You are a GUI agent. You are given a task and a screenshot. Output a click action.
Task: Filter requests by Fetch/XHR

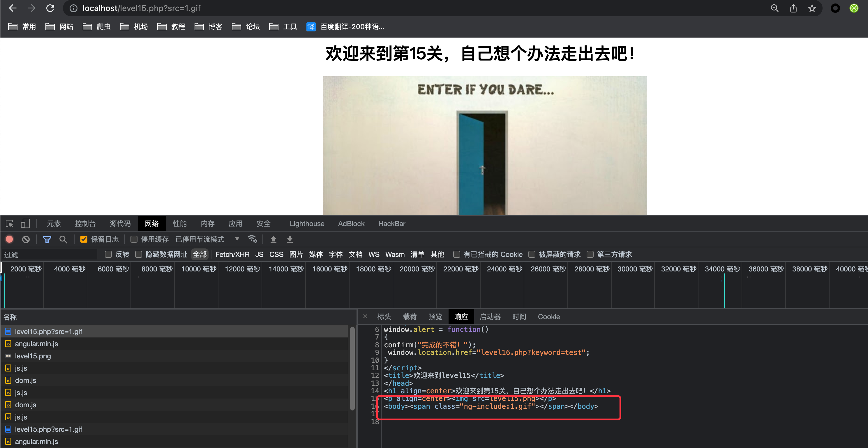(232, 255)
